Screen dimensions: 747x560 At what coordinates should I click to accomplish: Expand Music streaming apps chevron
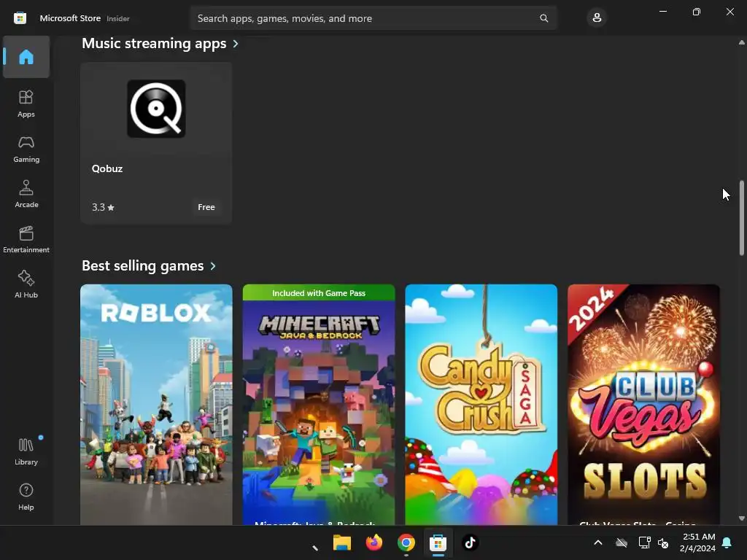pyautogui.click(x=236, y=44)
